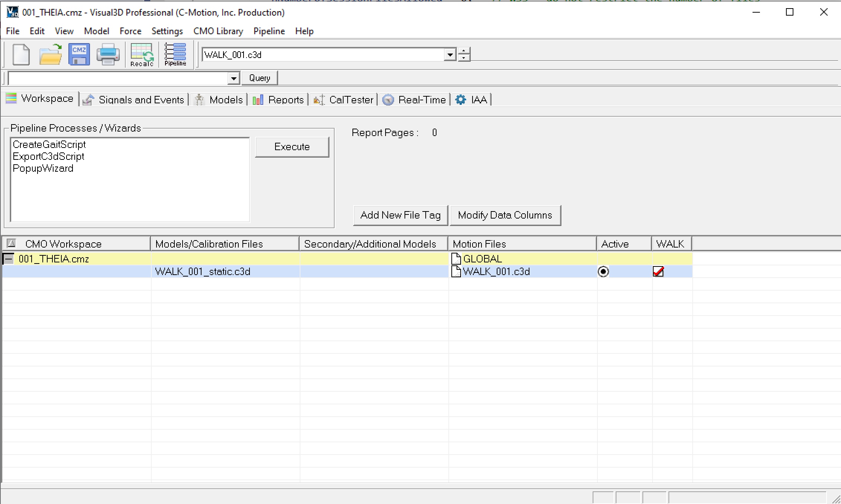Open the Help menu
This screenshot has width=841, height=504.
[304, 31]
